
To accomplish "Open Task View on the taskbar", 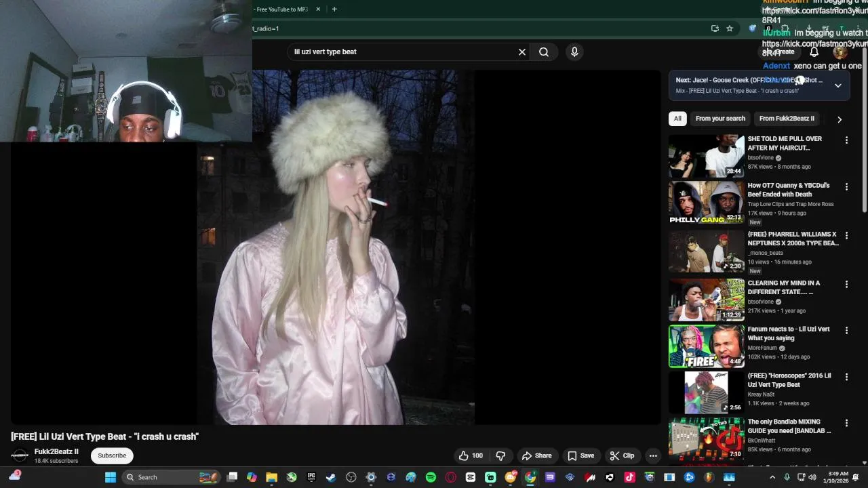I will coord(232,477).
